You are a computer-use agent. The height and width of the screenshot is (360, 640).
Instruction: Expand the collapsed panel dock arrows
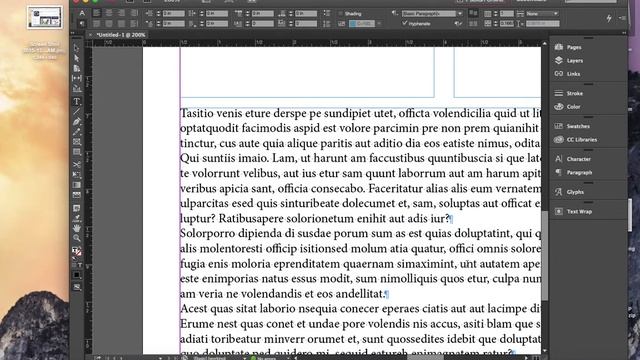[624, 33]
